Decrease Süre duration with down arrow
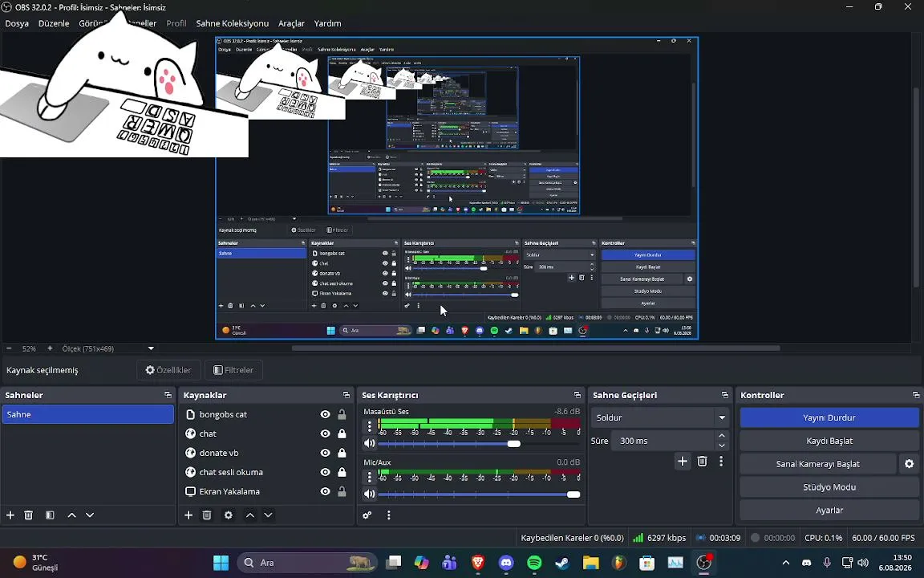924x578 pixels. (x=722, y=446)
